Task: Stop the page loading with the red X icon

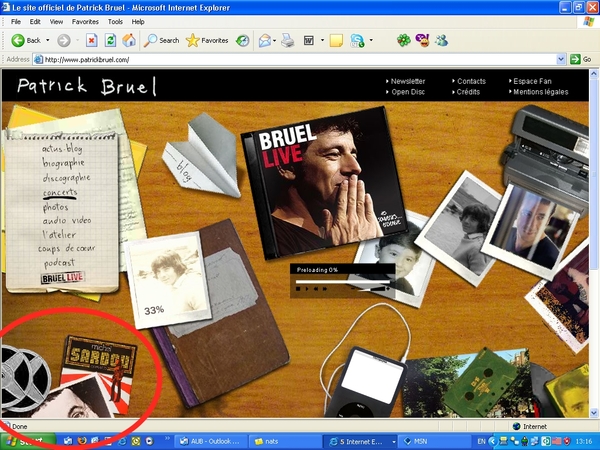Action: point(91,40)
